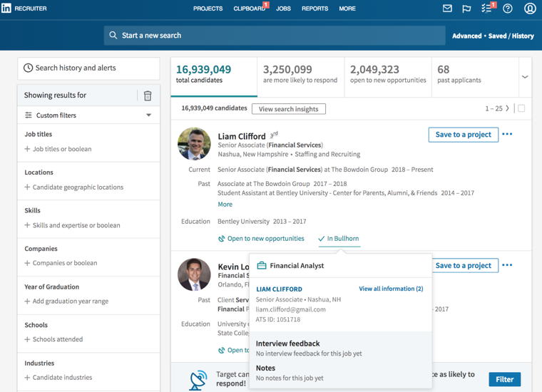Open the task checklist icon
542x392 pixels.
486,9
